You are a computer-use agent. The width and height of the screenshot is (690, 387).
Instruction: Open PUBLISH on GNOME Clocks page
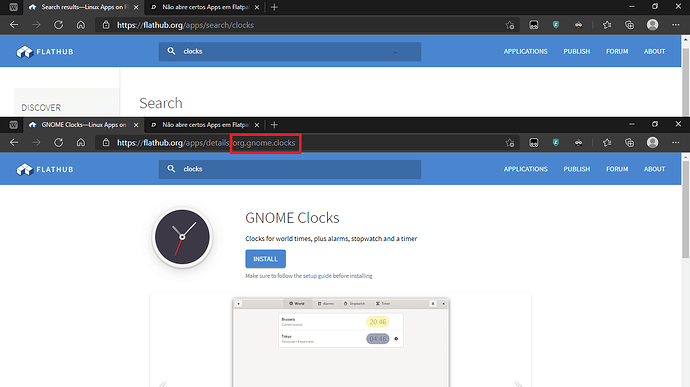click(x=576, y=169)
